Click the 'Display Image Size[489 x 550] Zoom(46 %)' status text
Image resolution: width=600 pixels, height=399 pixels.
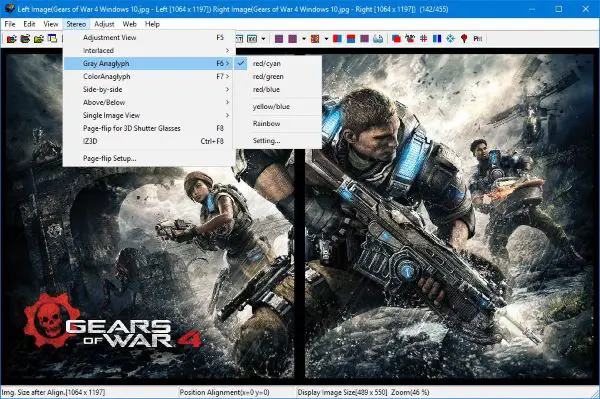pos(363,392)
